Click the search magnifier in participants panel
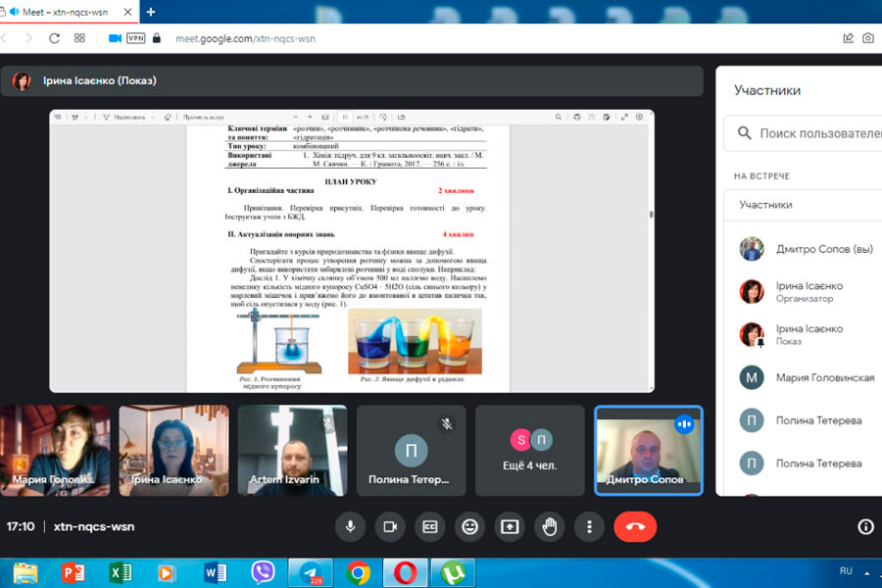 point(744,133)
